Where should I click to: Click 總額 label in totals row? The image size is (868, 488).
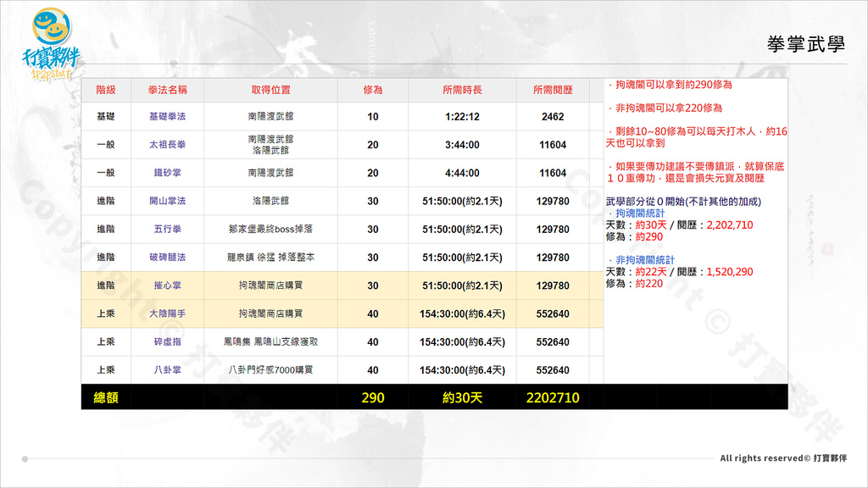click(x=106, y=397)
